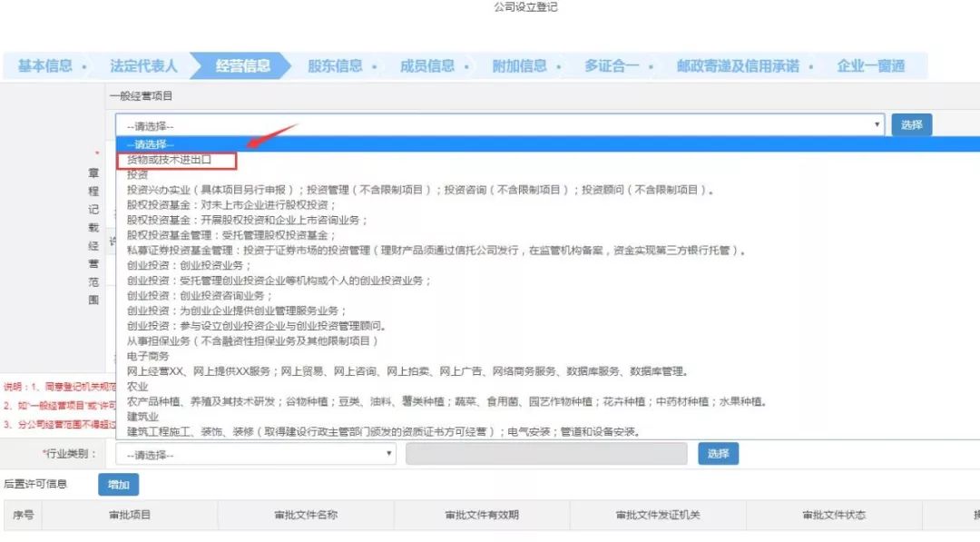Select the --请选择-- highlighted option
980x542 pixels.
tap(151, 144)
